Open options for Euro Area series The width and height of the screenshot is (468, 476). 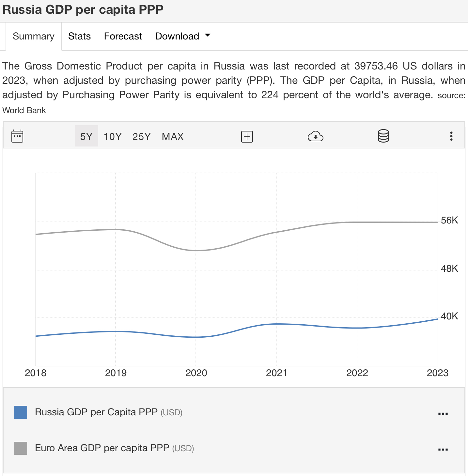pos(443,449)
